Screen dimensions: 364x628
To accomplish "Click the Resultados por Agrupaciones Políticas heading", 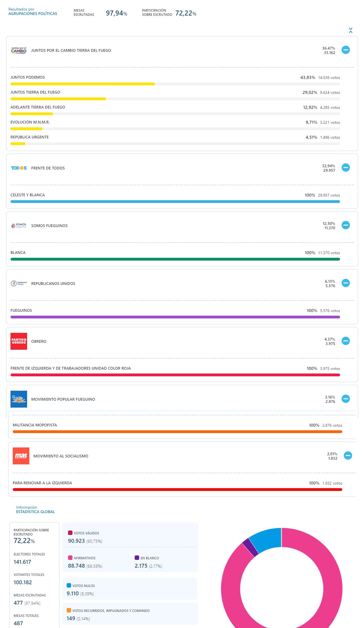I will pyautogui.click(x=33, y=11).
